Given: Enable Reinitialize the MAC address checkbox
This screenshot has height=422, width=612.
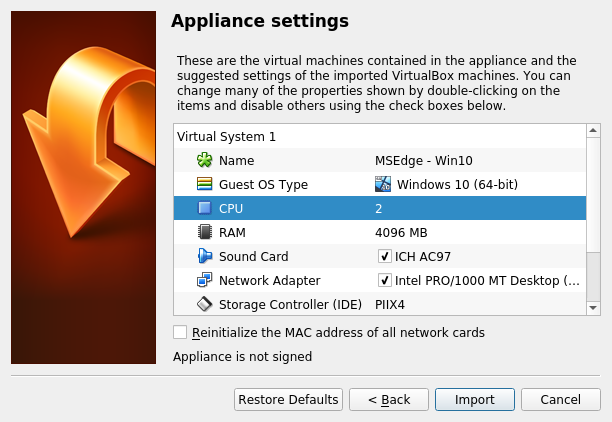Looking at the screenshot, I should click(180, 332).
